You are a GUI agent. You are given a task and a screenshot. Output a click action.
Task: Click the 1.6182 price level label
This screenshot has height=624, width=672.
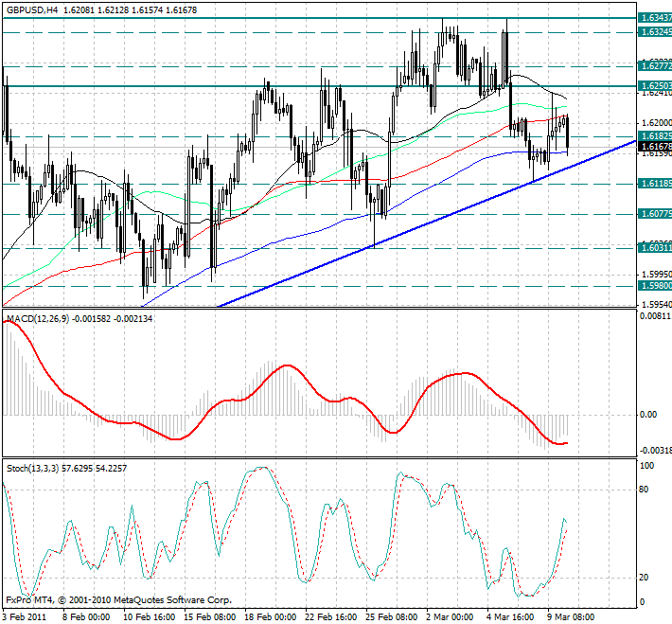[655, 136]
